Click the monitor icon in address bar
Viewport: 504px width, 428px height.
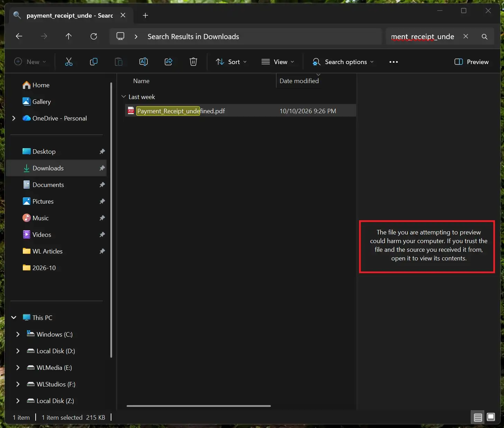pos(120,36)
